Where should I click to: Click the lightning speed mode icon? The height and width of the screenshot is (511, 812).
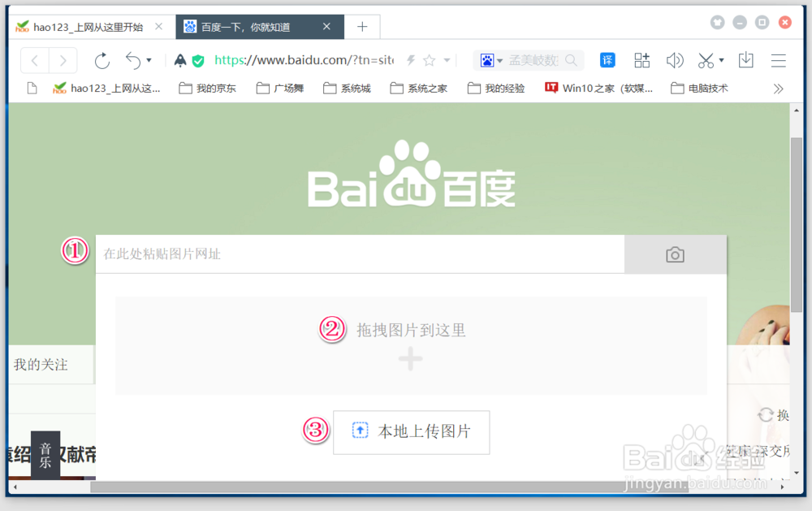tap(411, 61)
